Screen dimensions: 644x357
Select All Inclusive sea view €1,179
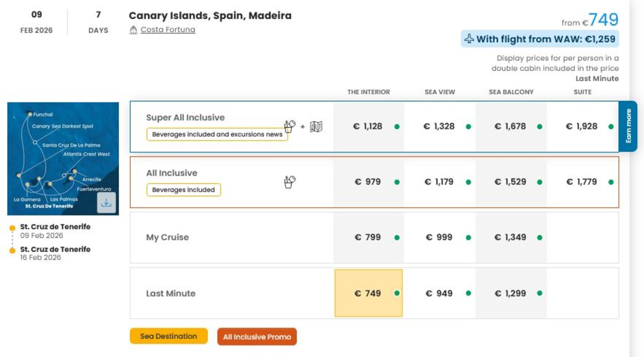[439, 182]
